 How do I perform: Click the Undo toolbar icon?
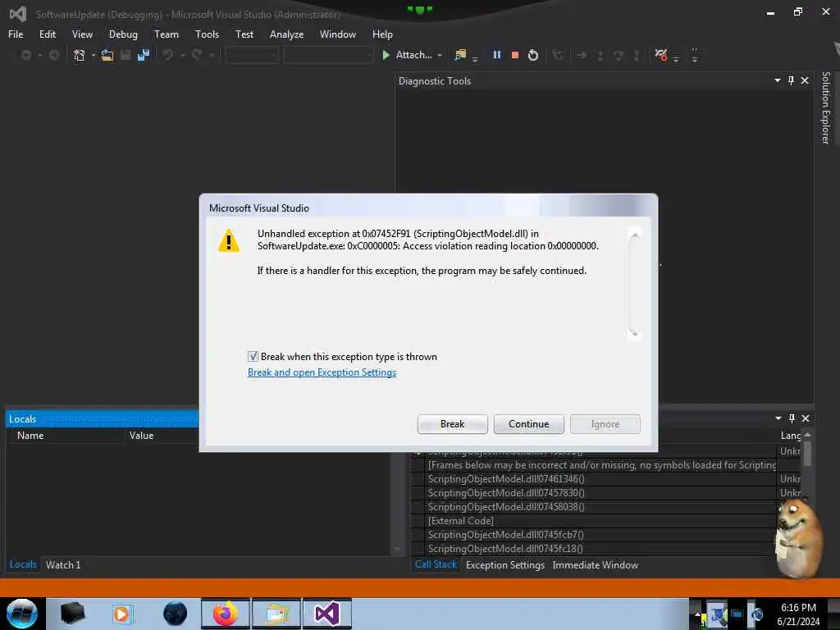point(168,55)
